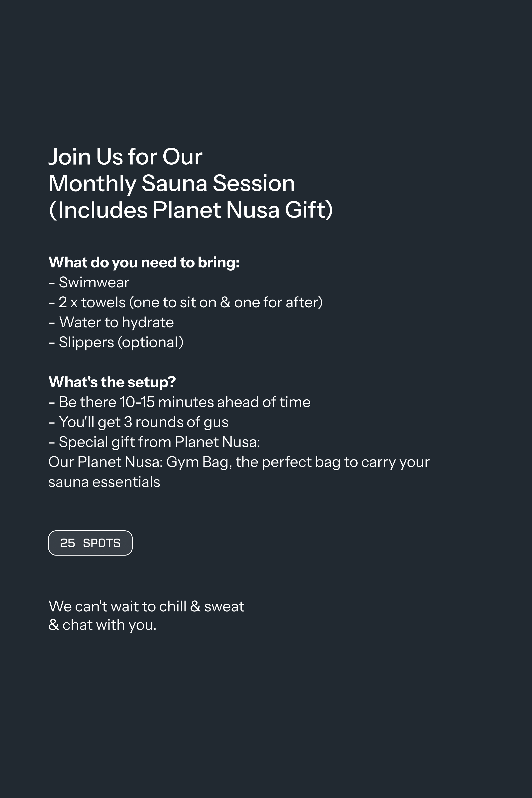Screen dimensions: 532x798
Task: Click the "What do you need to bring:" heading
Action: (144, 263)
